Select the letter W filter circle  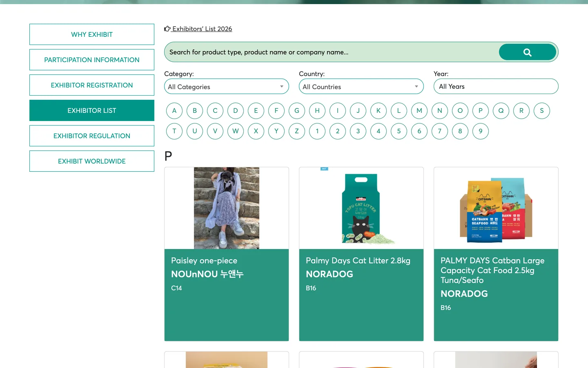click(x=236, y=131)
